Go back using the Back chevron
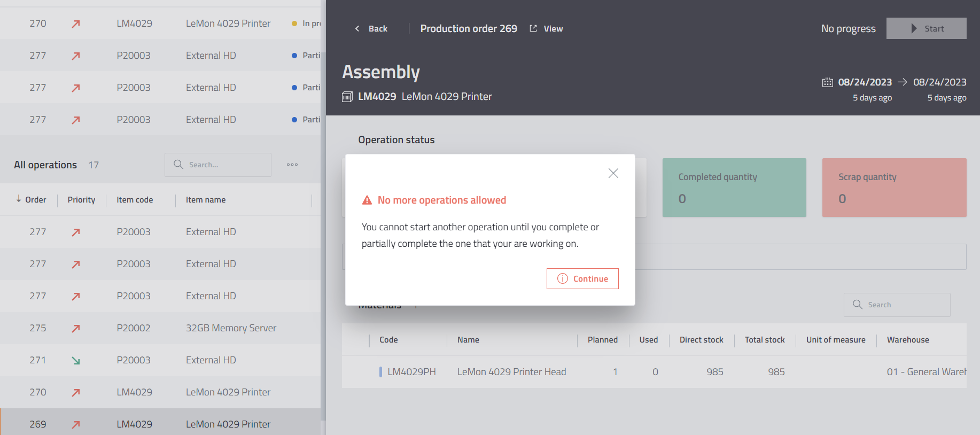Image resolution: width=980 pixels, height=435 pixels. 357,29
